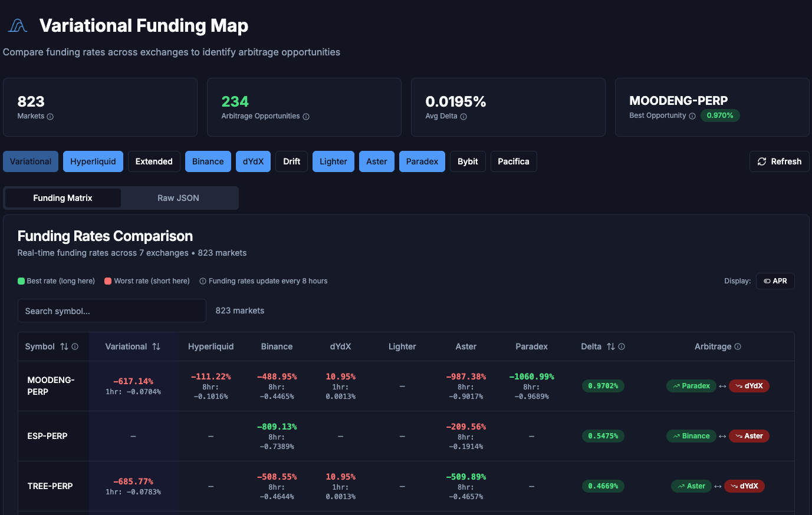Click the Lighter column header in the table

(402, 346)
